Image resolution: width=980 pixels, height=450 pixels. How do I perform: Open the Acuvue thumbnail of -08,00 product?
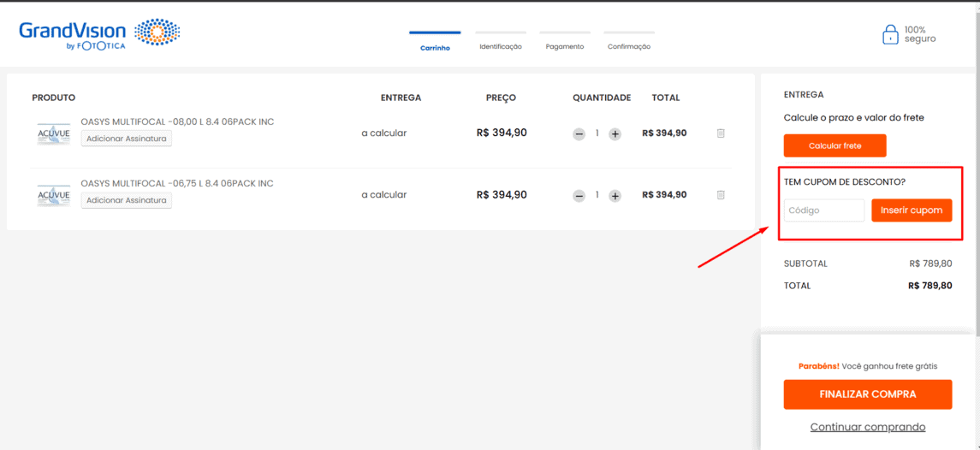tap(54, 134)
